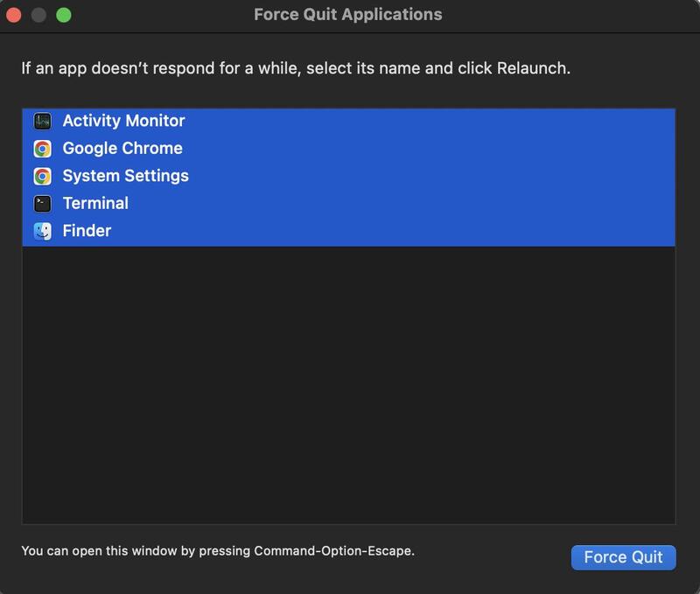Click the Activity Monitor app icon

click(x=42, y=121)
